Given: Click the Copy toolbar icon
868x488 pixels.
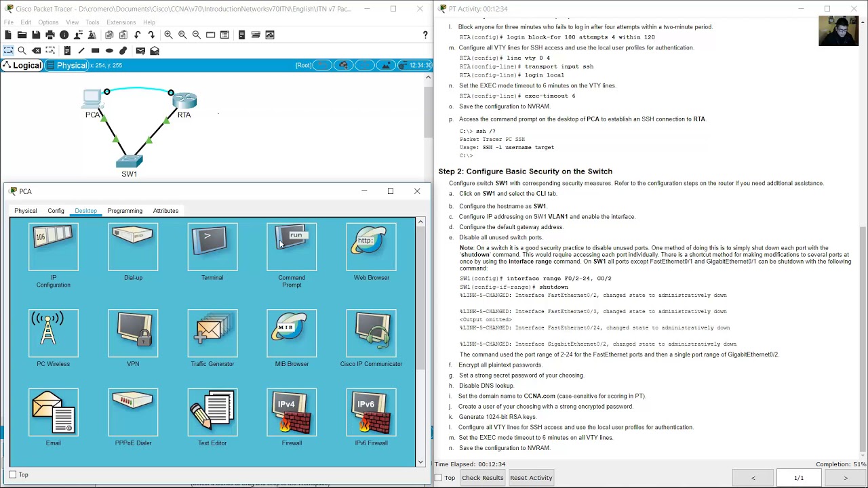Looking at the screenshot, I should click(109, 35).
